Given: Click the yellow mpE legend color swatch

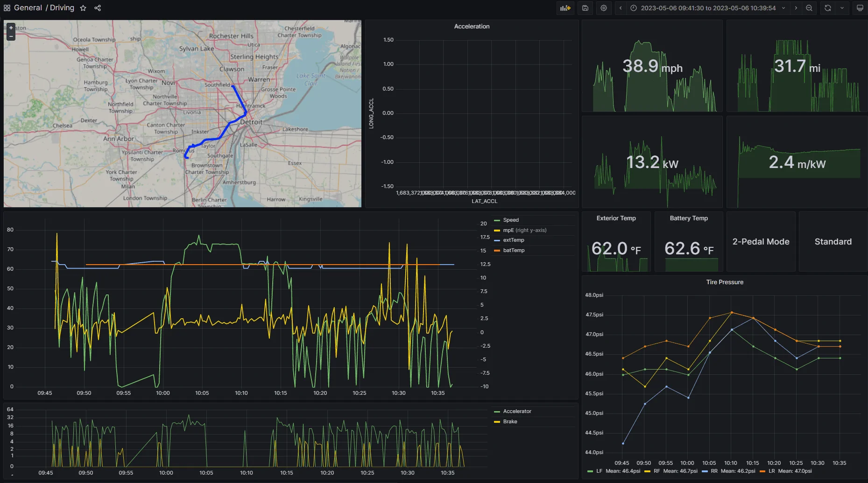Looking at the screenshot, I should pos(497,230).
